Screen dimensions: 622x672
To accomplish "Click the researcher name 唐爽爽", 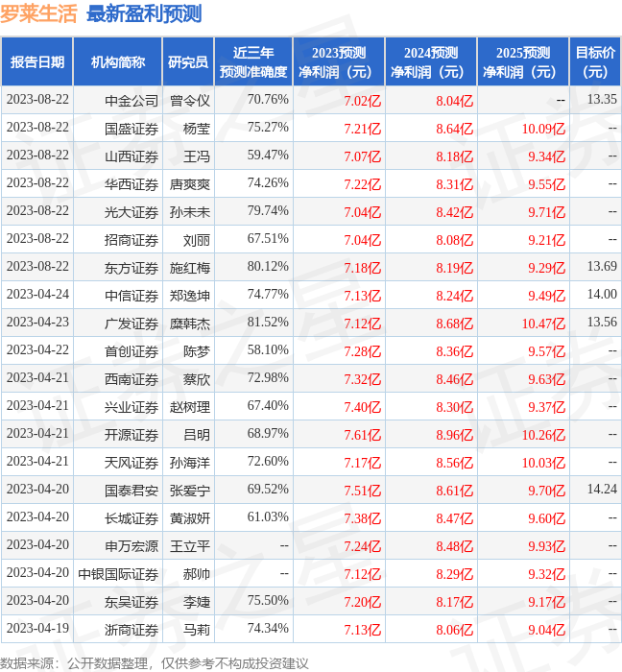I will tap(190, 184).
